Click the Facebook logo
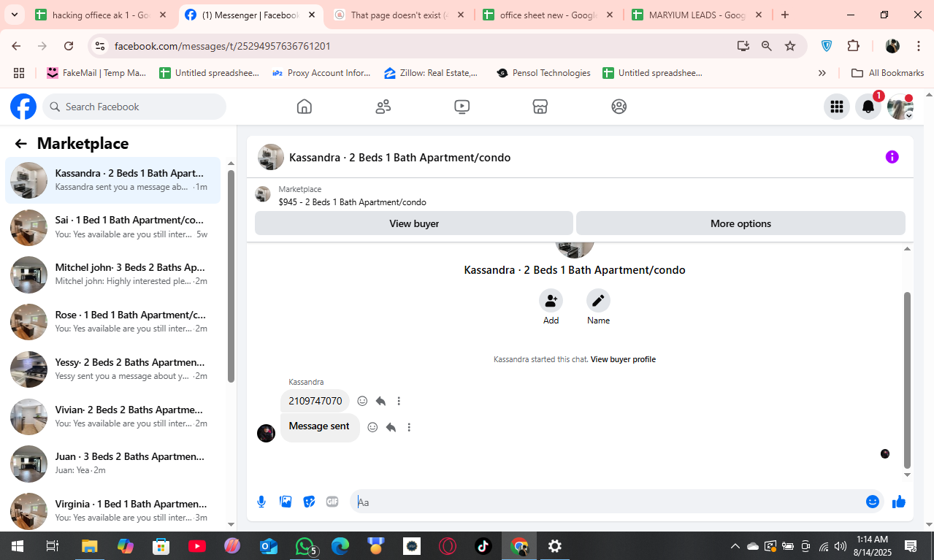934x560 pixels. click(23, 107)
